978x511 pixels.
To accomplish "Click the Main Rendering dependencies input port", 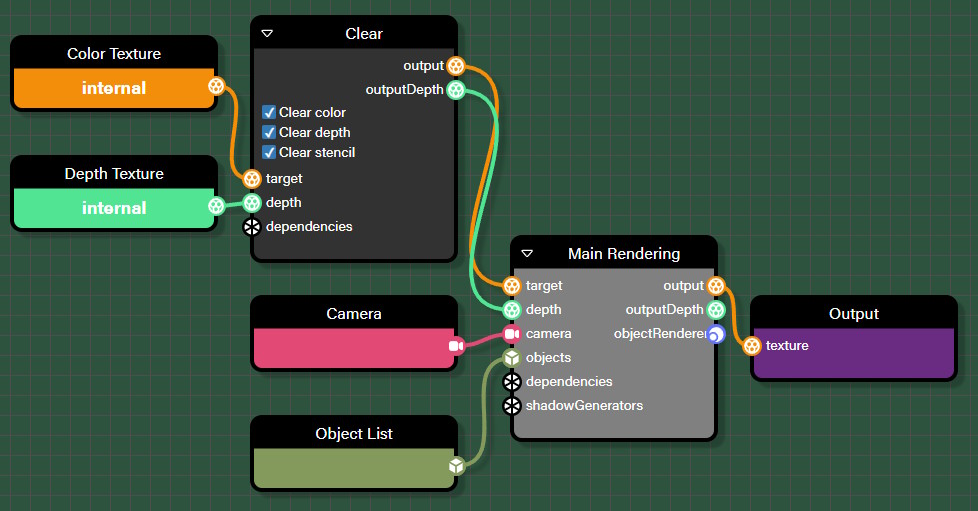I will point(512,382).
